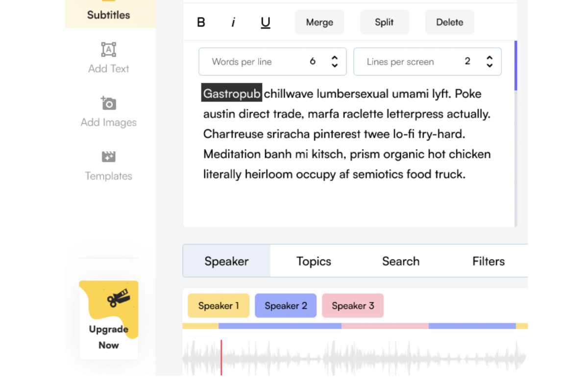Viewport: 588px width, 392px height.
Task: Switch to the Filters tab
Action: [x=488, y=261]
